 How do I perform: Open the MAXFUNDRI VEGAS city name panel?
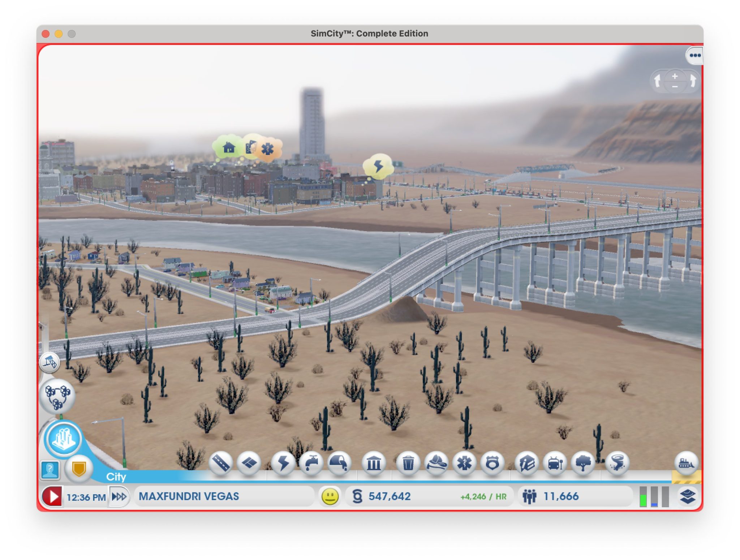224,496
